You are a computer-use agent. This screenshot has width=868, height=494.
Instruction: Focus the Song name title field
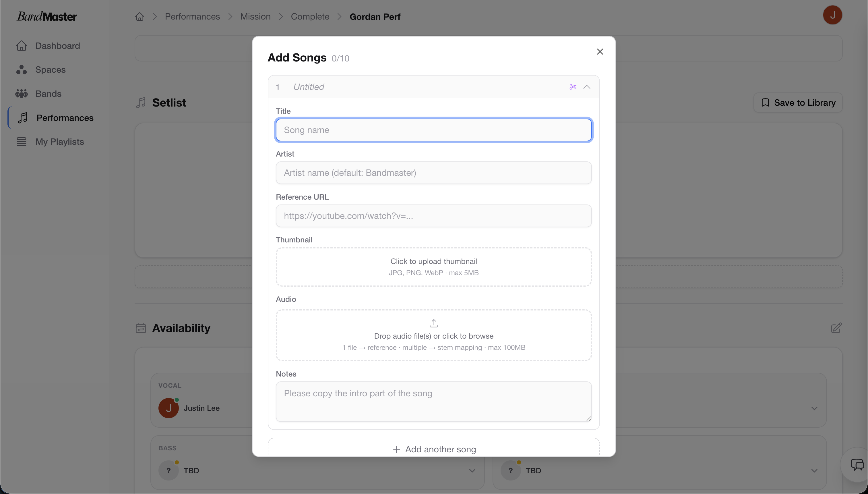(434, 130)
